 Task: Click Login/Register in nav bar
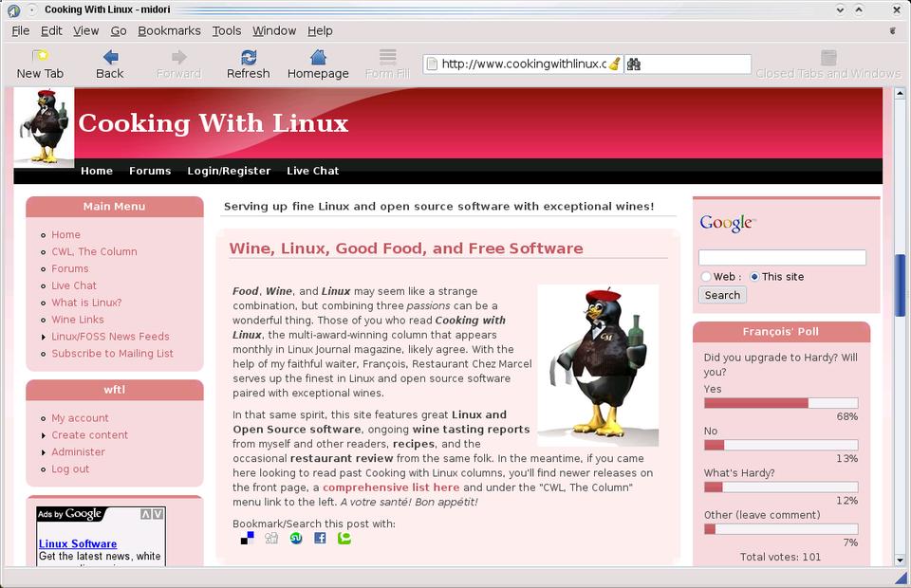tap(229, 171)
